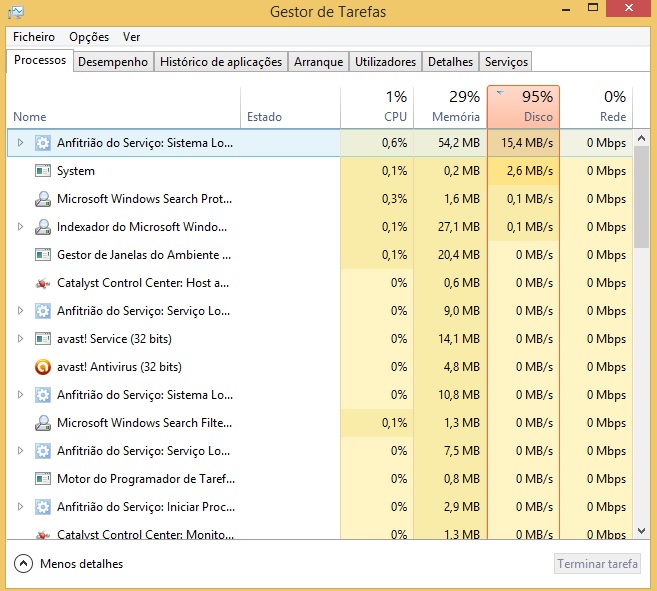This screenshot has width=657, height=591.
Task: Open the Ficheiro menu
Action: coord(34,37)
